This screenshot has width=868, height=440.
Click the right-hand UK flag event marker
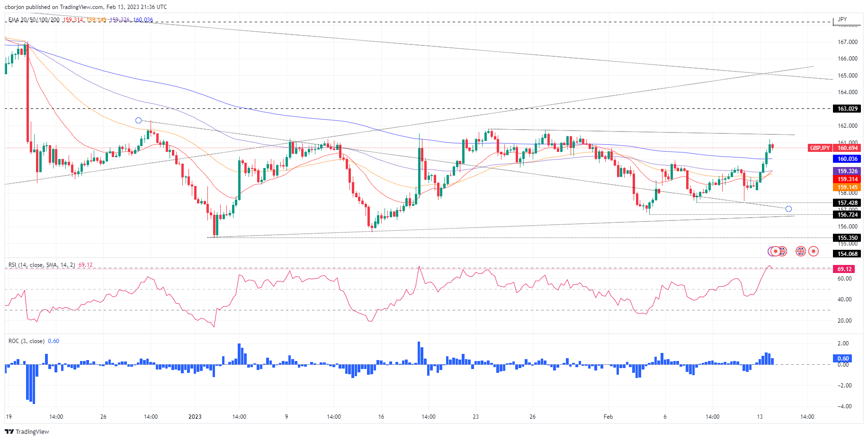[x=800, y=251]
